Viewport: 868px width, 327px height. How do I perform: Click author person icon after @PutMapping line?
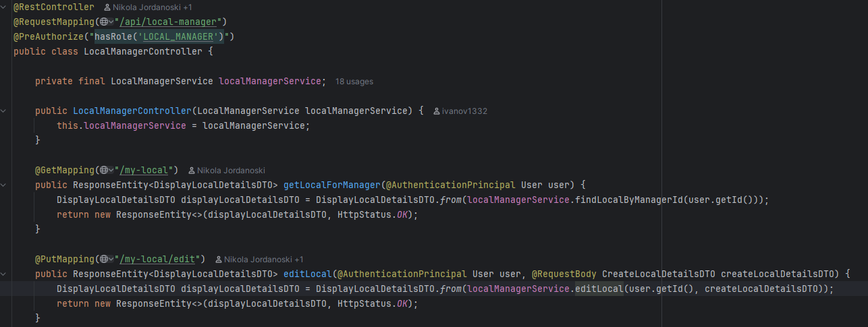tap(219, 260)
